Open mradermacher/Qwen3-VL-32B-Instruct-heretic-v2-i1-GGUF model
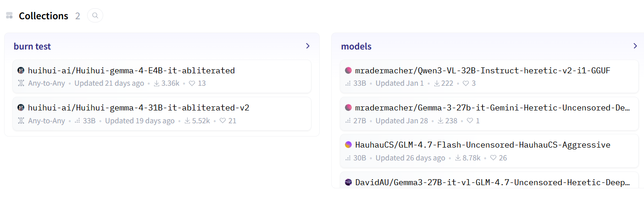This screenshot has width=644, height=198. click(489, 77)
